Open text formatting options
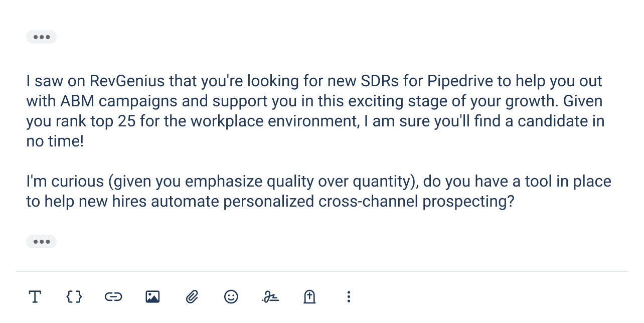Image resolution: width=644 pixels, height=323 pixels. pos(35,297)
